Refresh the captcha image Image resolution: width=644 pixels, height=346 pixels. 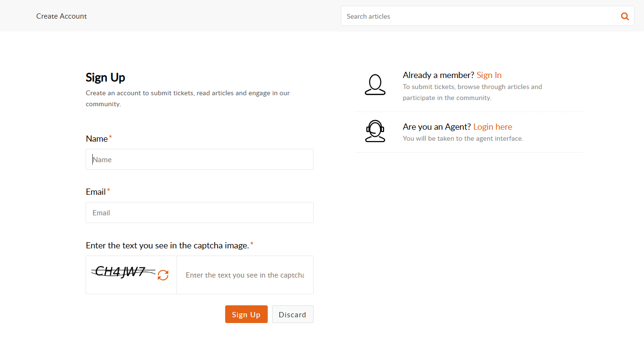[163, 275]
